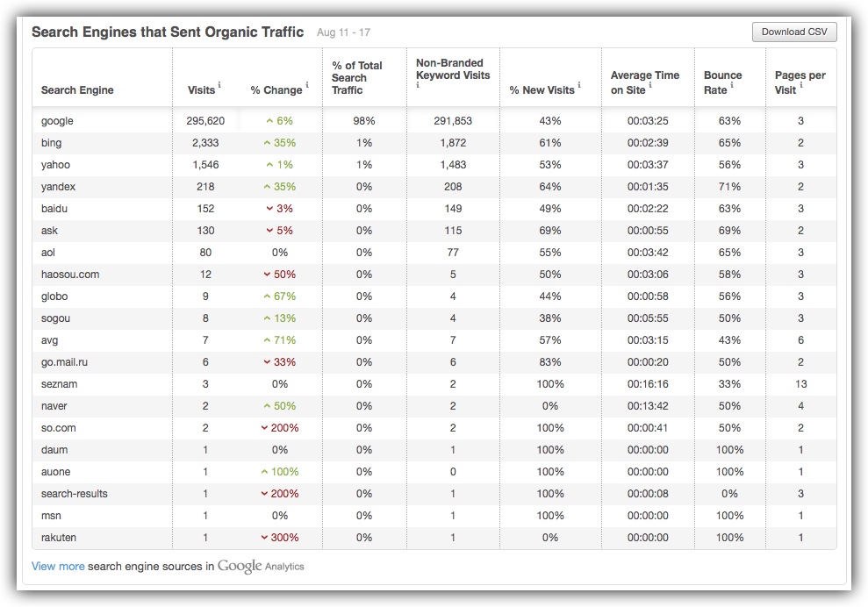Click bing's 1,872 non-branded visits value
This screenshot has height=607, width=868.
453,143
